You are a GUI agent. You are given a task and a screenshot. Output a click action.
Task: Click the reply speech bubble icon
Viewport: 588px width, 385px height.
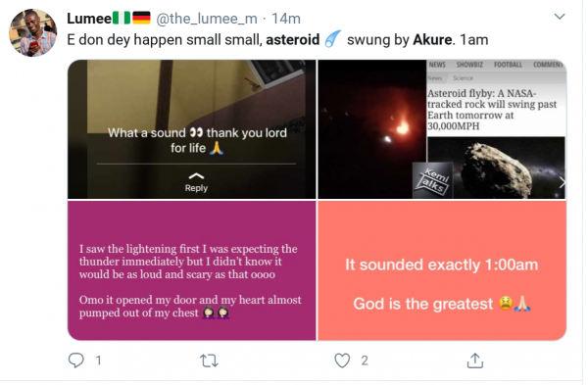76,361
